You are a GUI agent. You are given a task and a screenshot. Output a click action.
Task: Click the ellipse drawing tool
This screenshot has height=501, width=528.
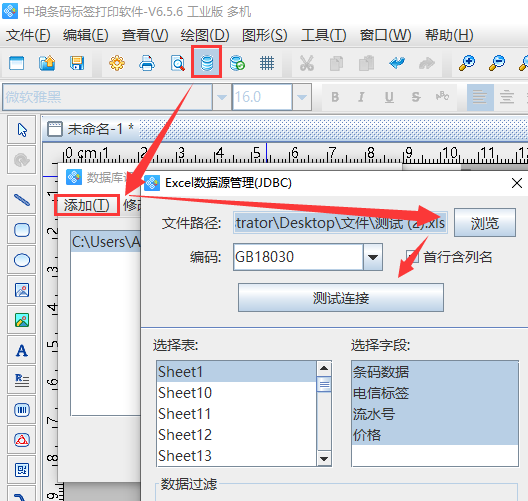point(22,260)
